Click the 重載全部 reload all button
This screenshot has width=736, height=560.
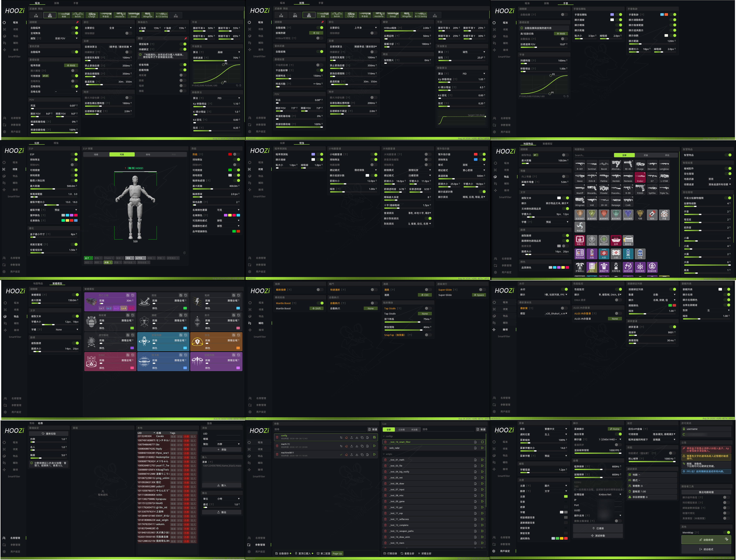click(x=407, y=553)
